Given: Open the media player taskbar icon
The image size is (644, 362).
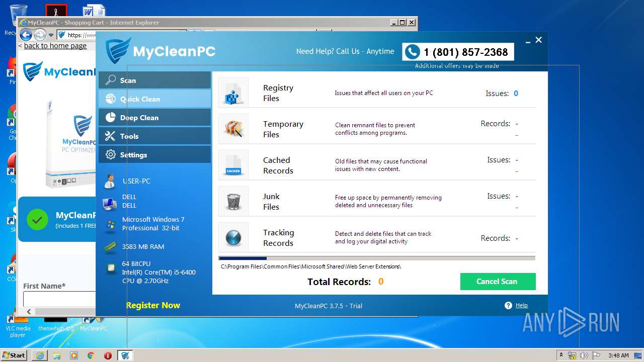Looking at the screenshot, I should click(x=74, y=355).
